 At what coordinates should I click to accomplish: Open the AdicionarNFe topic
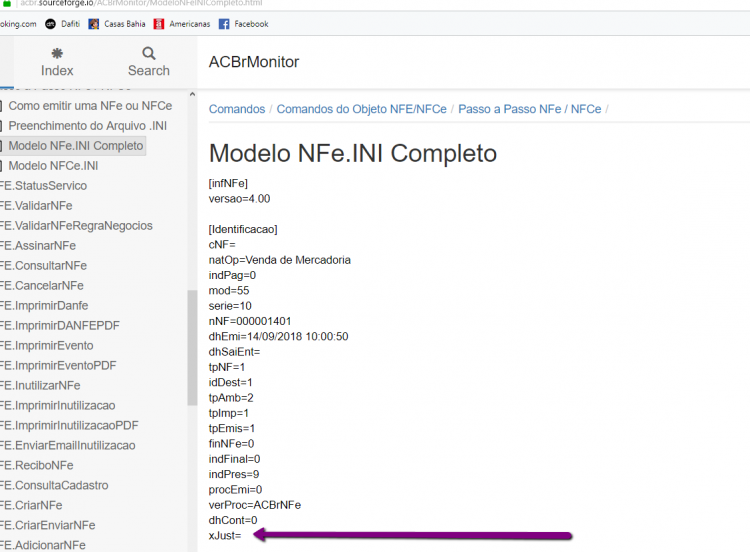click(x=43, y=545)
